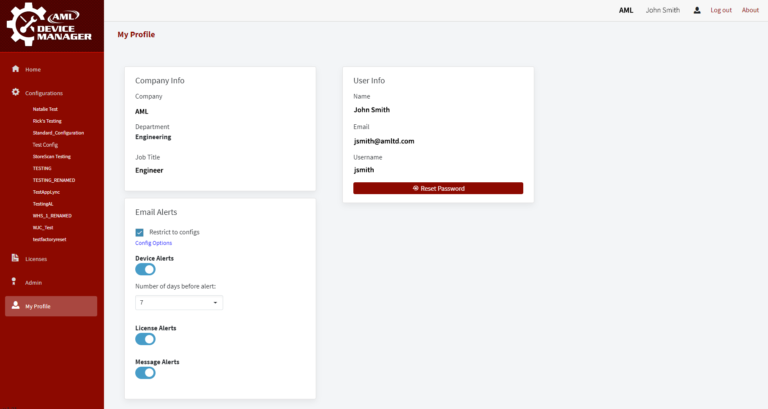The height and width of the screenshot is (409, 768).
Task: Uncheck the Restrict to configs checkbox
Action: [x=140, y=232]
